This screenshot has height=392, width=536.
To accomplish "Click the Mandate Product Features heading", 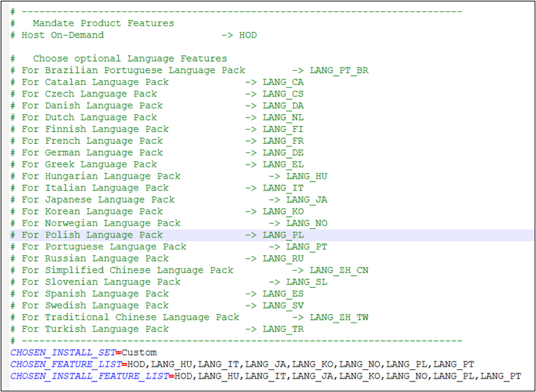I will [x=103, y=23].
